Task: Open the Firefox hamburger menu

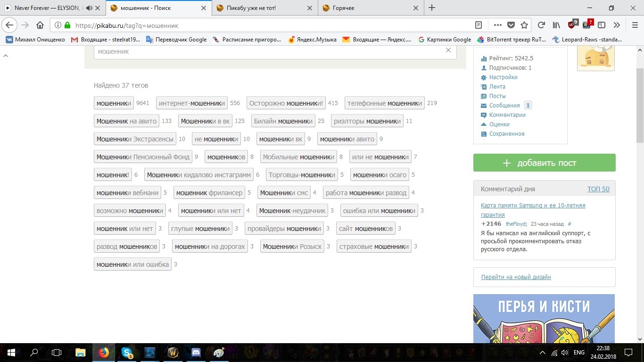Action: coord(634,25)
